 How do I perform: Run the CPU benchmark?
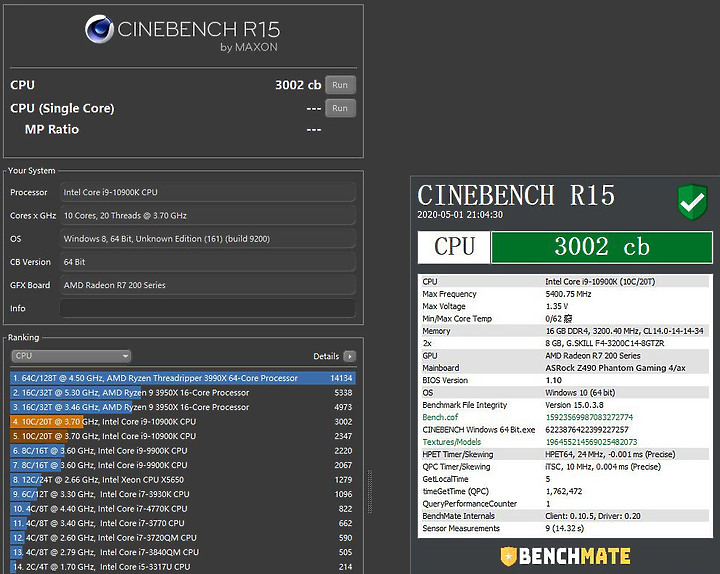tap(340, 85)
